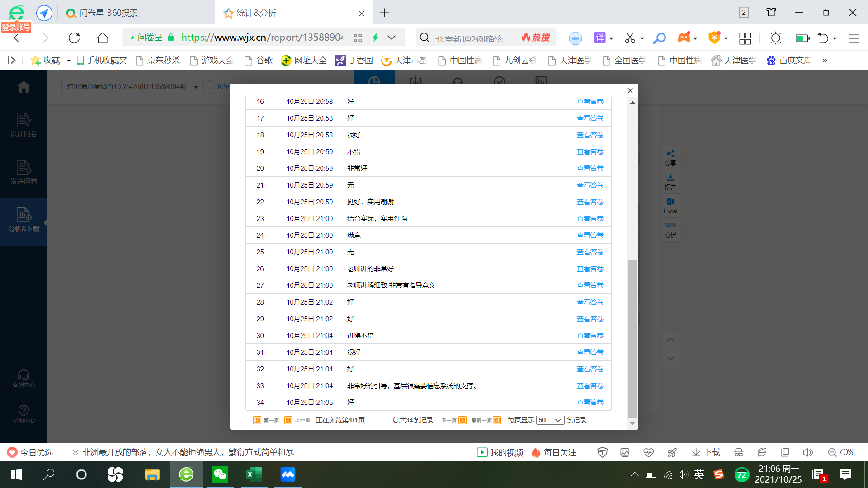
Task: Expand the address bar dropdown chevron
Action: point(392,38)
